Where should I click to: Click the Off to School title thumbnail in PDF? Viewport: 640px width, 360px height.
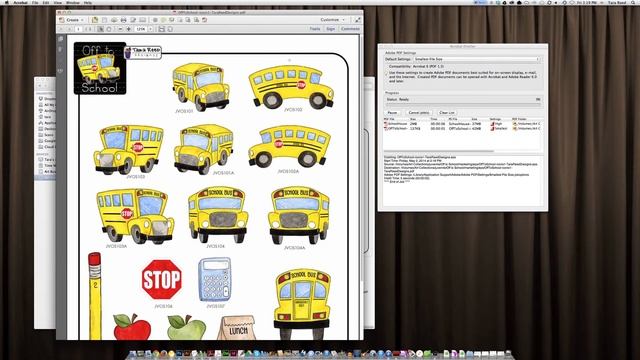point(100,68)
